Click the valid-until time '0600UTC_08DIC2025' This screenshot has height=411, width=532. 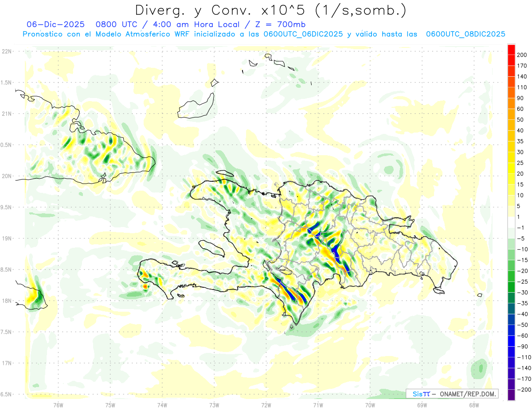click(x=465, y=34)
